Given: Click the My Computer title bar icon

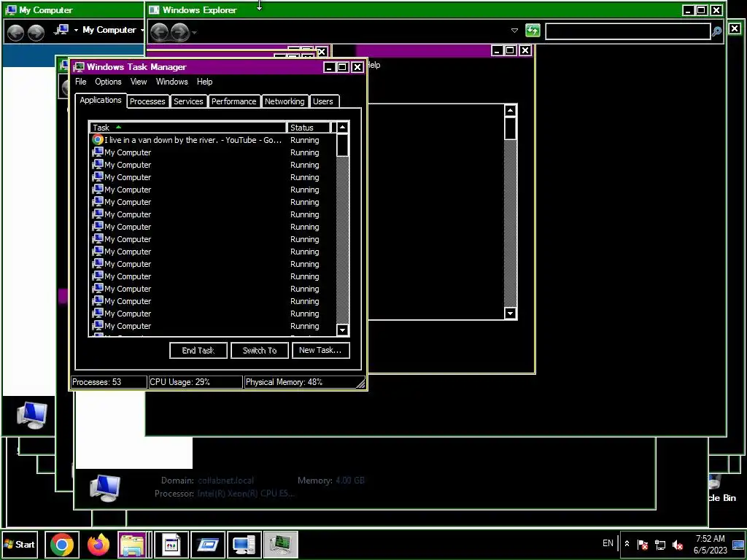Looking at the screenshot, I should [x=12, y=9].
